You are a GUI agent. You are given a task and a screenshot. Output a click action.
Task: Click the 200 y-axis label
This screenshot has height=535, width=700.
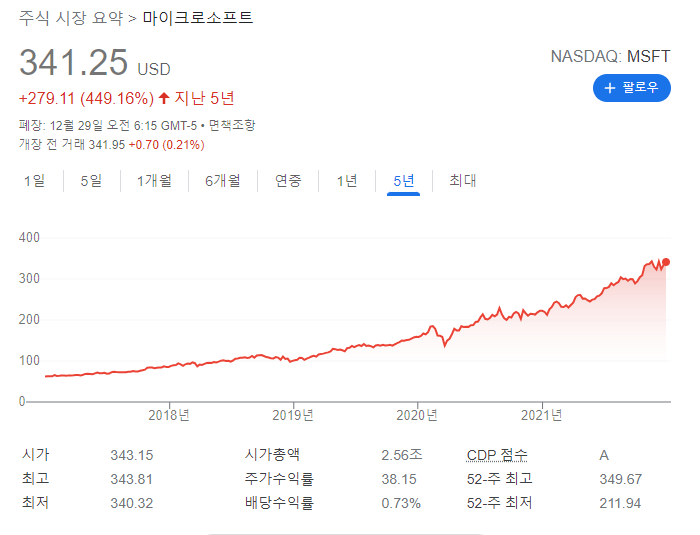click(x=29, y=319)
